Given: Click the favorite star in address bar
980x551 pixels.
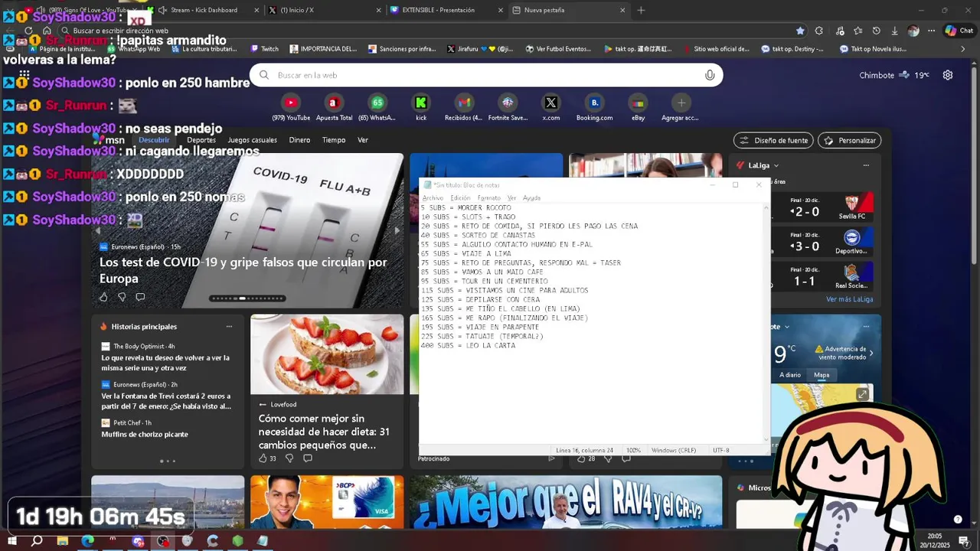Looking at the screenshot, I should click(x=800, y=31).
